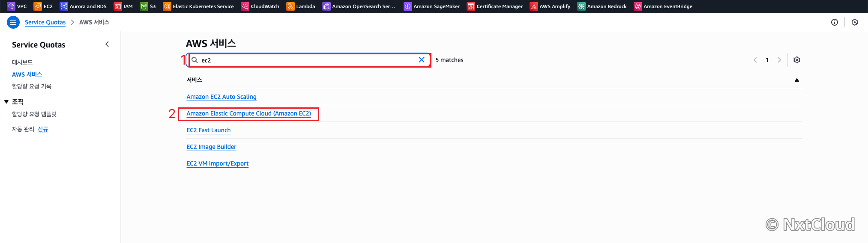
Task: Open Elastic Kubernetes Service shortcut
Action: pyautogui.click(x=198, y=6)
